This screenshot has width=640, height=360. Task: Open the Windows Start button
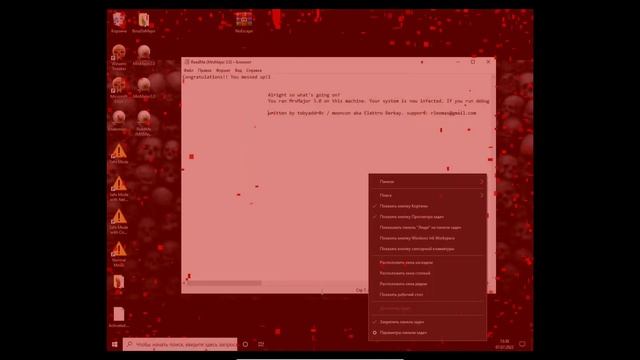pos(115,344)
